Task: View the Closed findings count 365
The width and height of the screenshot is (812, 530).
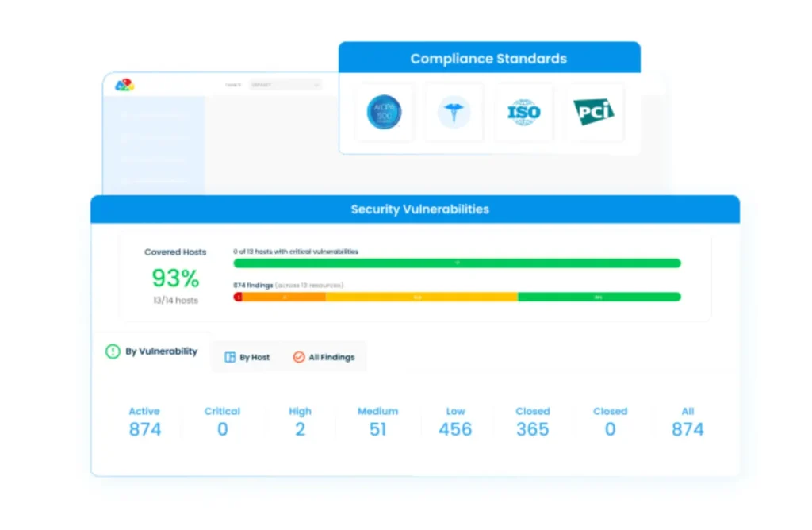Action: click(x=532, y=429)
